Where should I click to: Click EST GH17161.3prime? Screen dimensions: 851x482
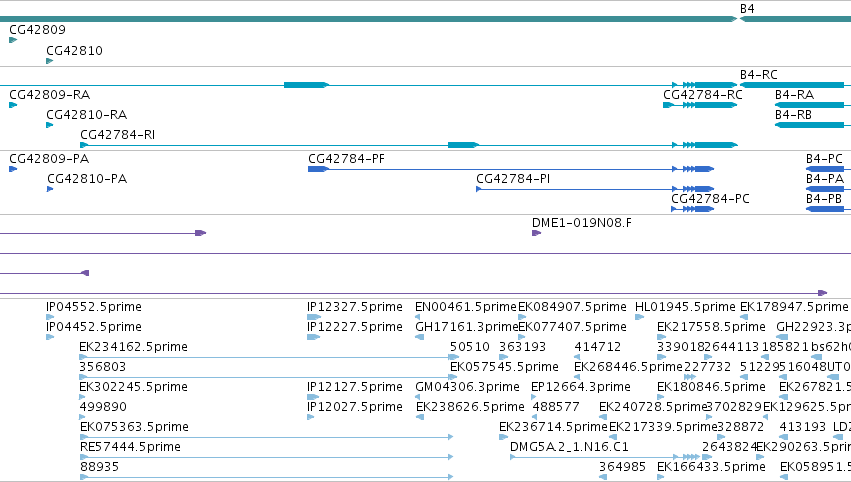tap(466, 327)
